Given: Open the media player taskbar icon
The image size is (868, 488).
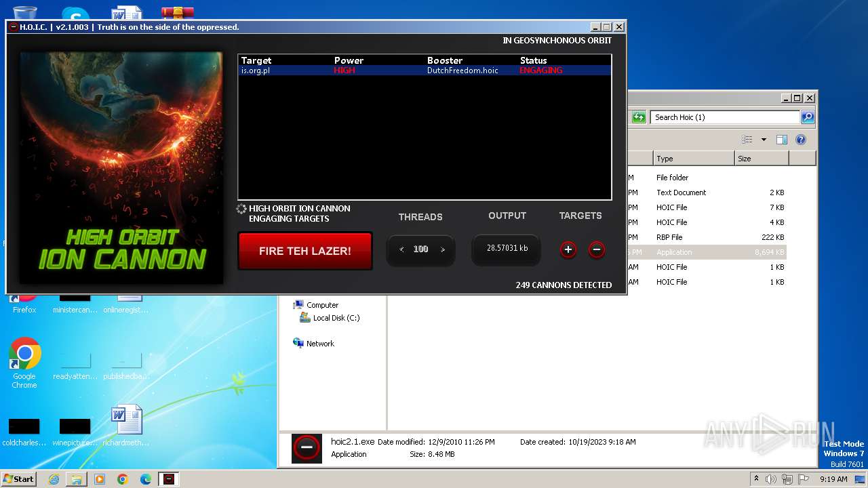Looking at the screenshot, I should coord(99,479).
